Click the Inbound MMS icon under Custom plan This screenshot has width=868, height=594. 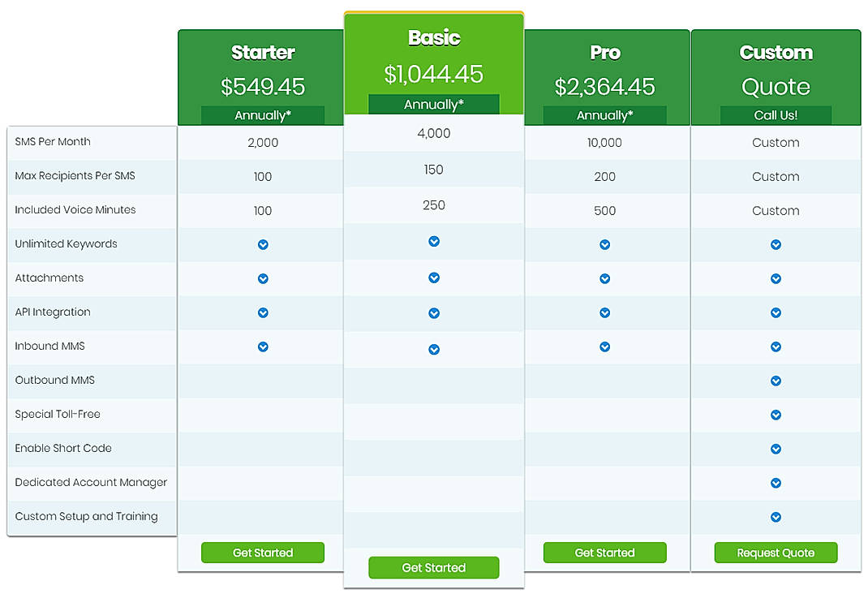coord(776,346)
